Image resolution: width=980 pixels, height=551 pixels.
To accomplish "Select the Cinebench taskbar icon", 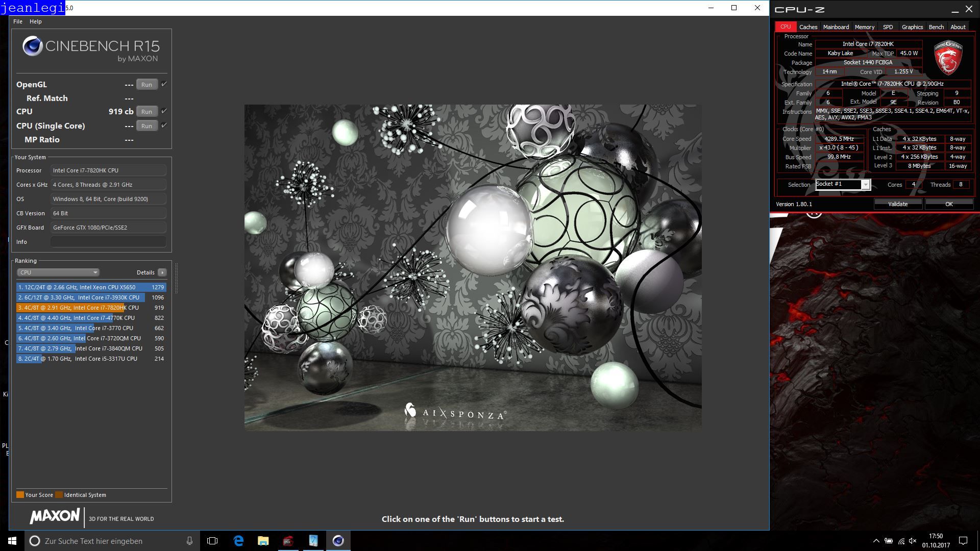I will [338, 541].
